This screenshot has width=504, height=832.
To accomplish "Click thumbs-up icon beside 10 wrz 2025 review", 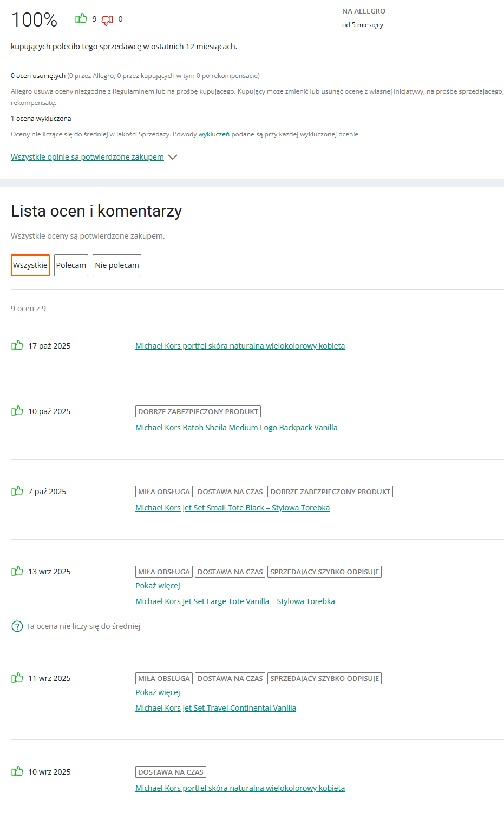I will coord(17,771).
